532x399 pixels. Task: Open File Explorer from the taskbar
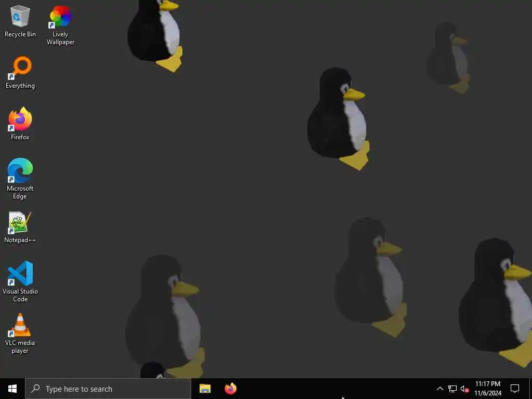pyautogui.click(x=205, y=389)
